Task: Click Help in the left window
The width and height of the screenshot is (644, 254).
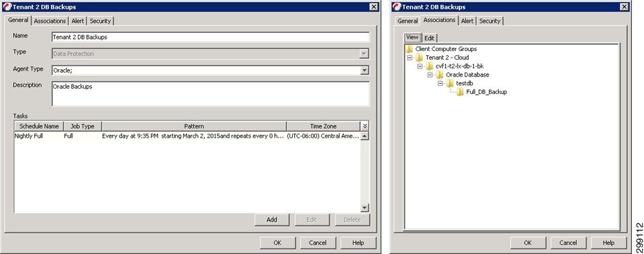Action: pyautogui.click(x=358, y=243)
